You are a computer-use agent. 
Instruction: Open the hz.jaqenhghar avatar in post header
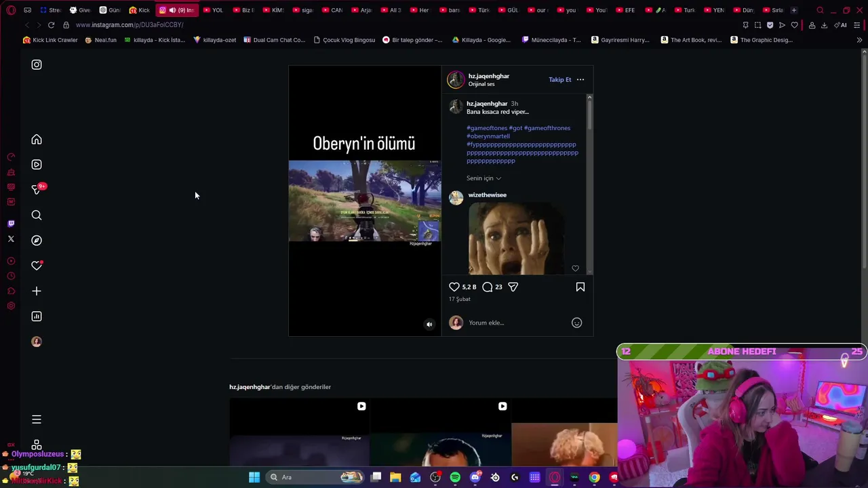tap(456, 80)
